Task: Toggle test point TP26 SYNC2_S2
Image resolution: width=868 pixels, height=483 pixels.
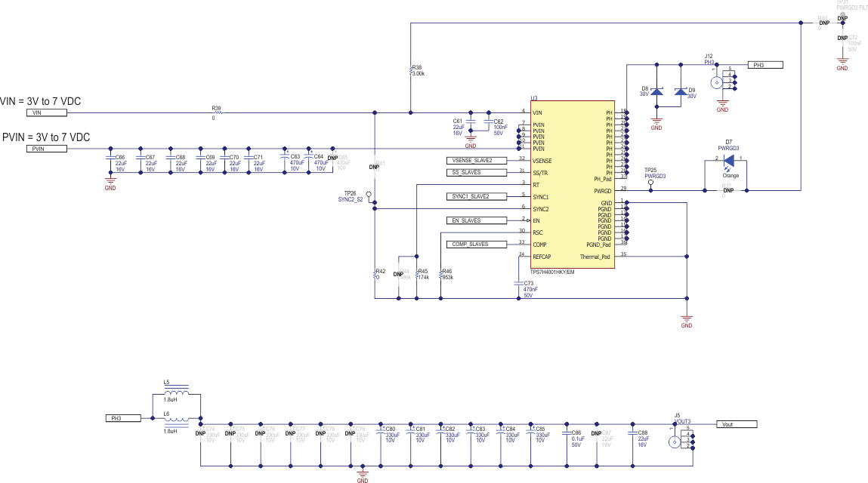Action: [x=369, y=194]
